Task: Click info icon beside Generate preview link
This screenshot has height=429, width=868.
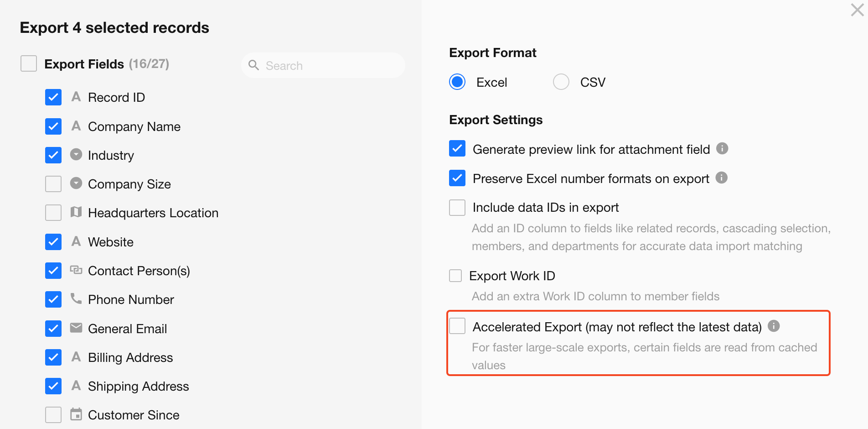Action: click(x=722, y=148)
